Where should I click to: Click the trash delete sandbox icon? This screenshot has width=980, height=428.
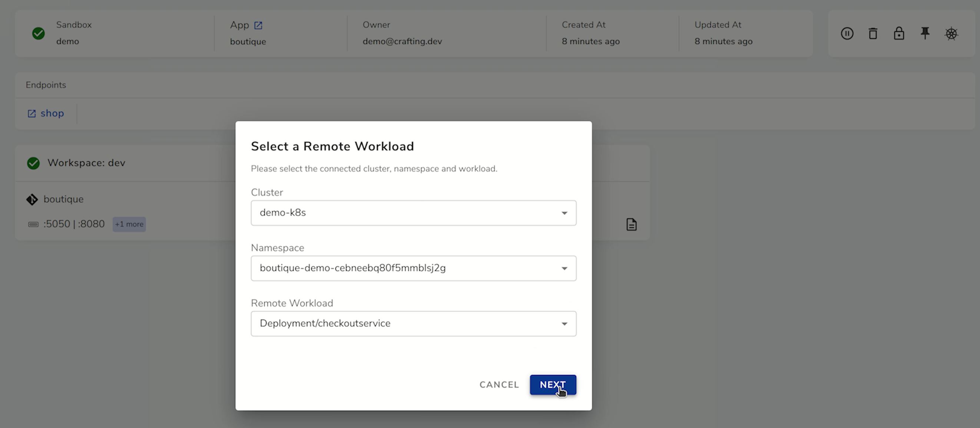pos(873,33)
